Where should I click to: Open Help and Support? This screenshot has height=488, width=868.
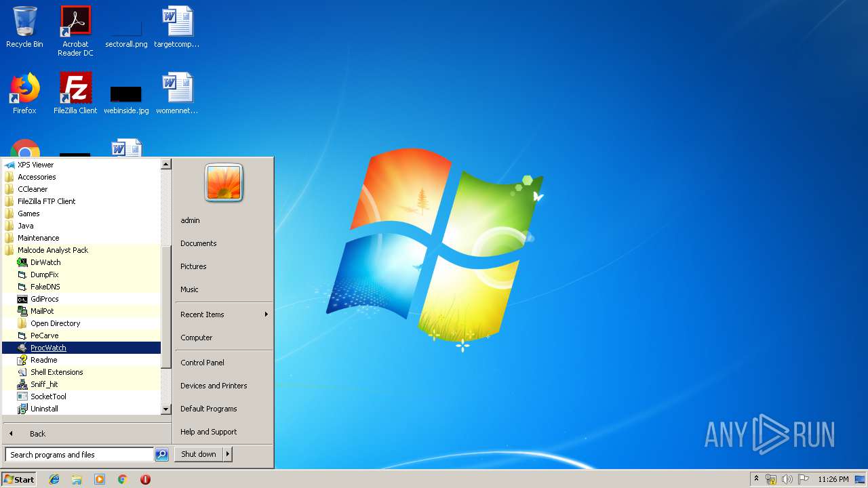coord(224,432)
